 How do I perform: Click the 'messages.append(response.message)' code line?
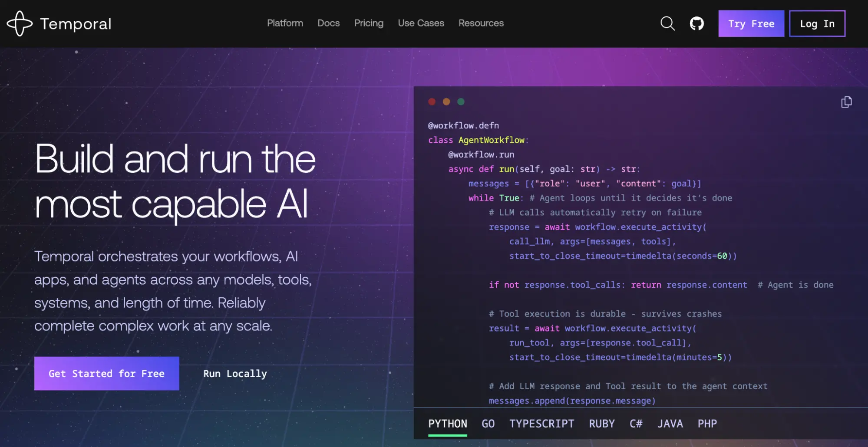(x=572, y=401)
